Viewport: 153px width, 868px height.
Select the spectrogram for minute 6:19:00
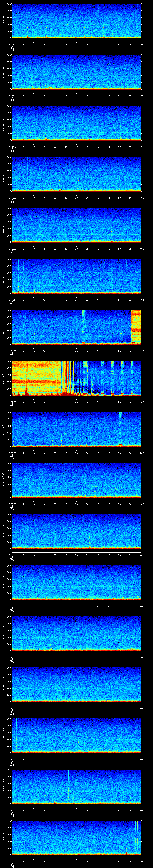77,276
